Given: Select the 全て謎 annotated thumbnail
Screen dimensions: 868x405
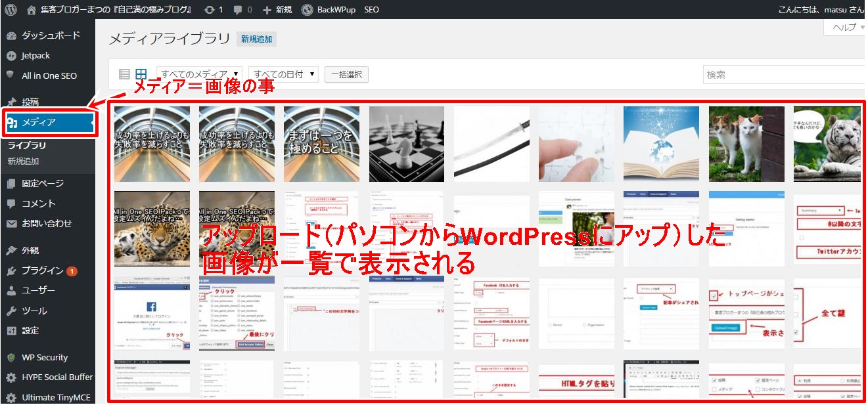Looking at the screenshot, I should (827, 314).
